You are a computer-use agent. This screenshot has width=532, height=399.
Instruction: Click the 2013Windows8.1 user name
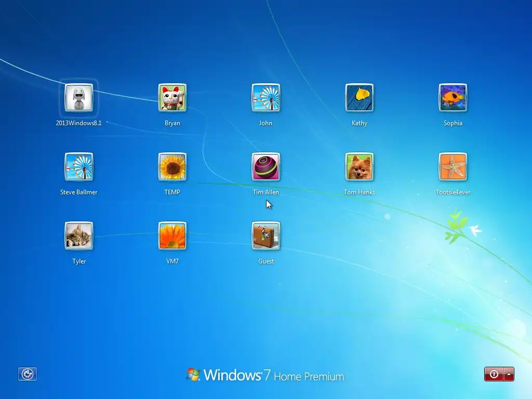pos(79,123)
